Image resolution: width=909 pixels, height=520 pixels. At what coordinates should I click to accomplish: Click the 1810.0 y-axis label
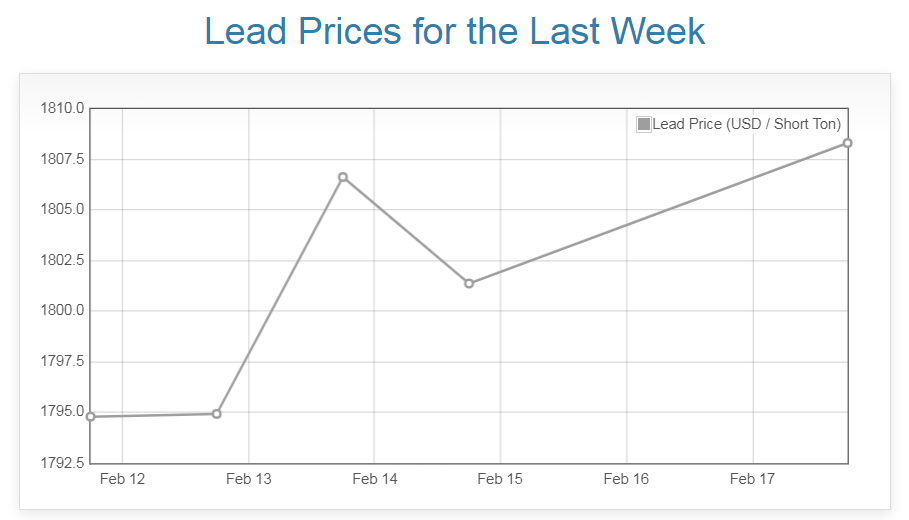click(61, 108)
